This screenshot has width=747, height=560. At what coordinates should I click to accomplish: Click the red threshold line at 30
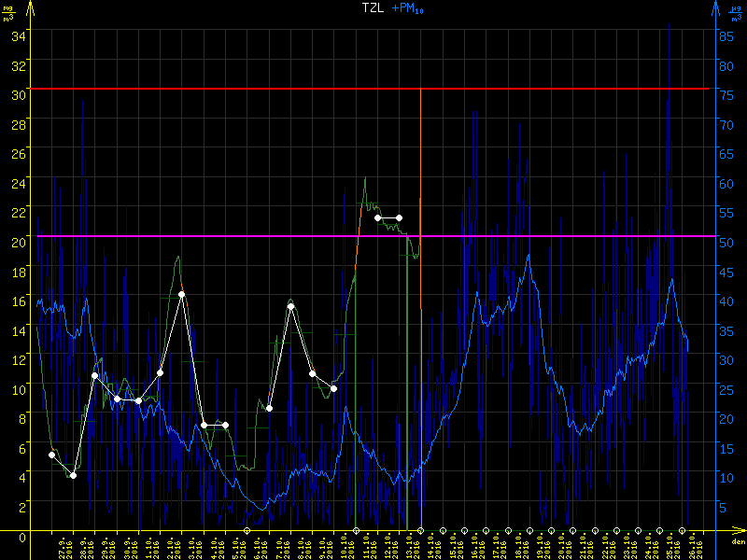[x=233, y=89]
